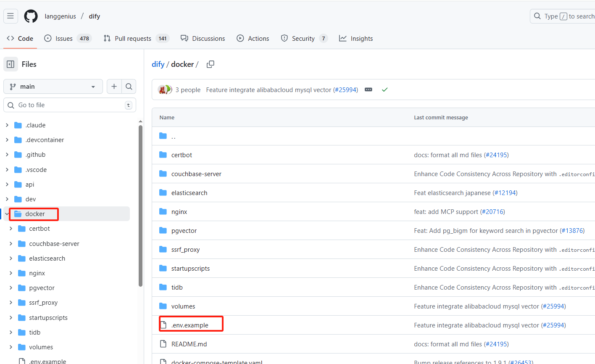Expand the .github folder chevron

[x=7, y=155]
